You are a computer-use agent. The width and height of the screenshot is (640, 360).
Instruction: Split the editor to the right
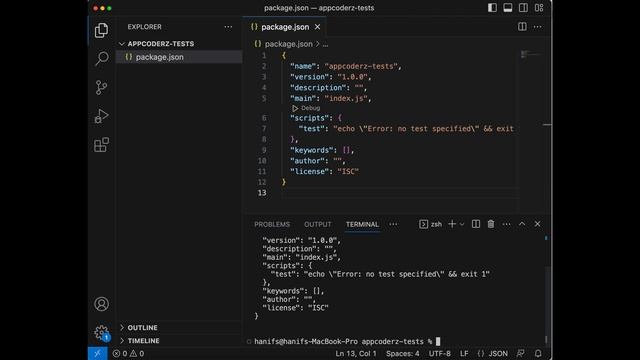coord(522,27)
